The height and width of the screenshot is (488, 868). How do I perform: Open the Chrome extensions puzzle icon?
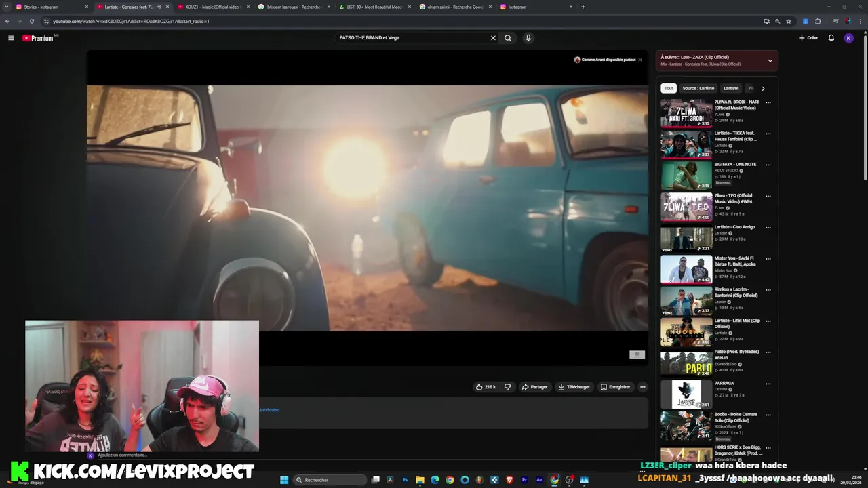click(x=818, y=21)
